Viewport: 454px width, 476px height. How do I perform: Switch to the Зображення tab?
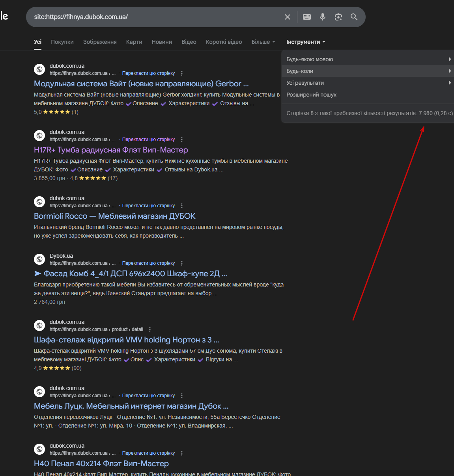(100, 42)
